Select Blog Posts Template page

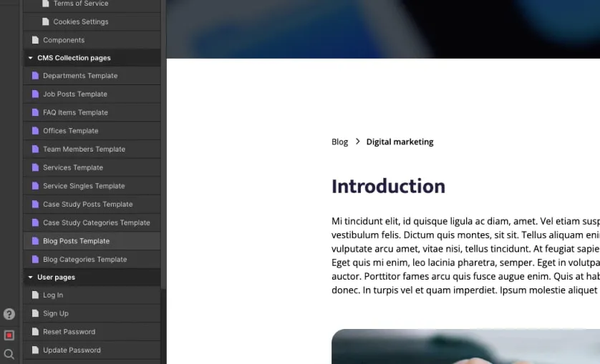coord(92,241)
